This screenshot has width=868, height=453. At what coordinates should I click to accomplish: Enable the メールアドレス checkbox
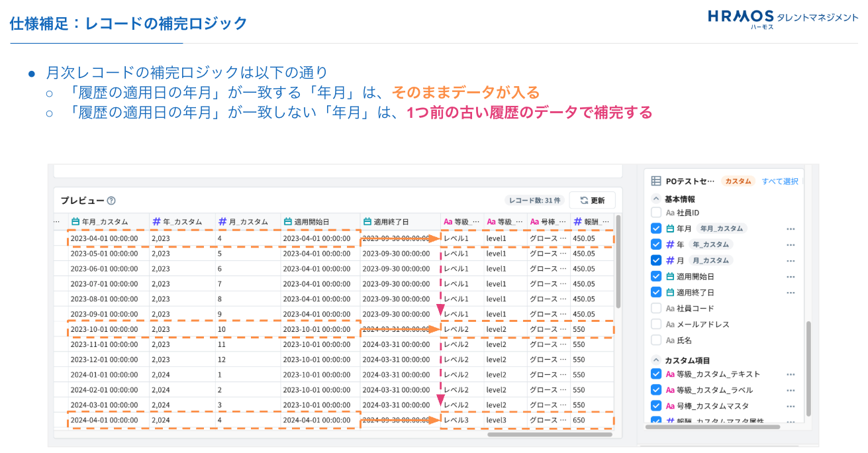click(x=656, y=325)
